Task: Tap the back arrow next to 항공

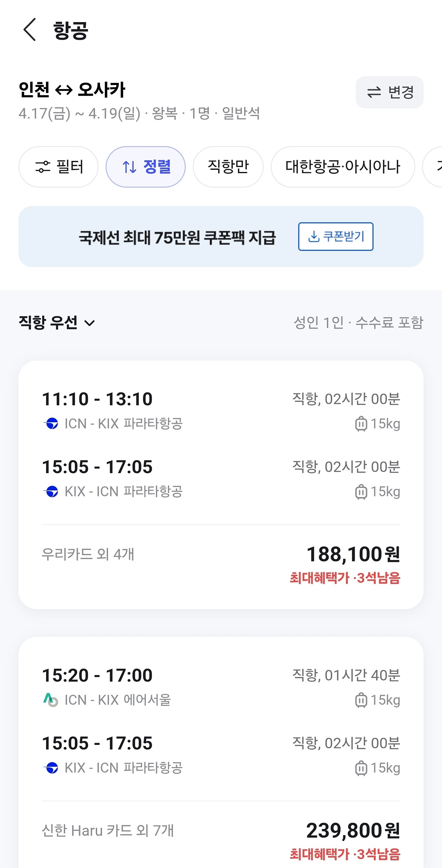Action: [29, 29]
